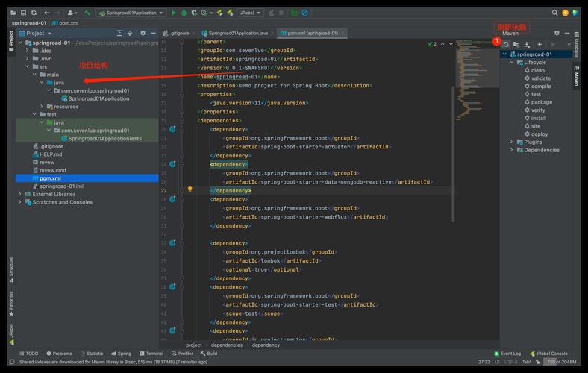Viewport: 588px width, 373px height.
Task: Expand Scratches and Consoles node
Action: point(20,202)
